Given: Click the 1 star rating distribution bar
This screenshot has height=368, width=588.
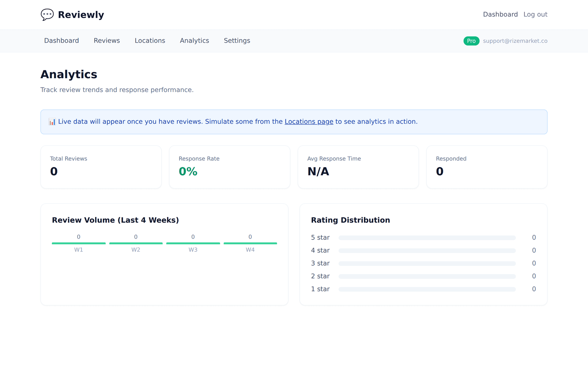Looking at the screenshot, I should [x=427, y=289].
